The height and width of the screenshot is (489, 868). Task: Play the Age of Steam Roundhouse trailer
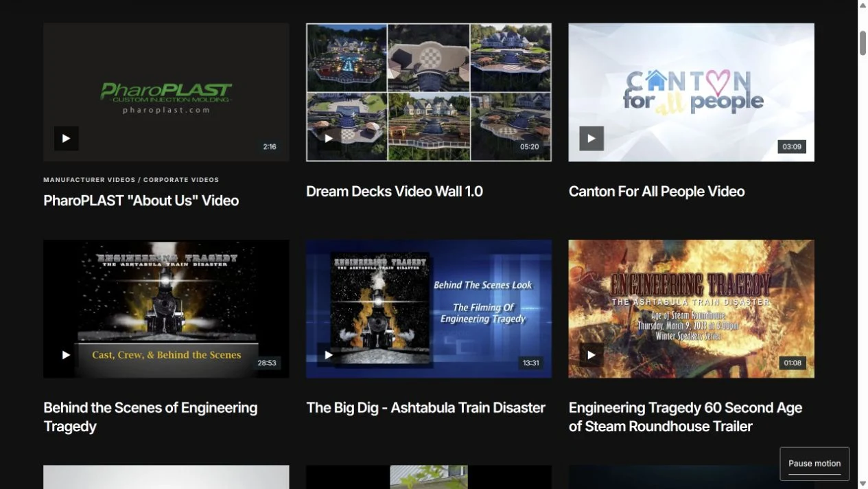point(591,354)
